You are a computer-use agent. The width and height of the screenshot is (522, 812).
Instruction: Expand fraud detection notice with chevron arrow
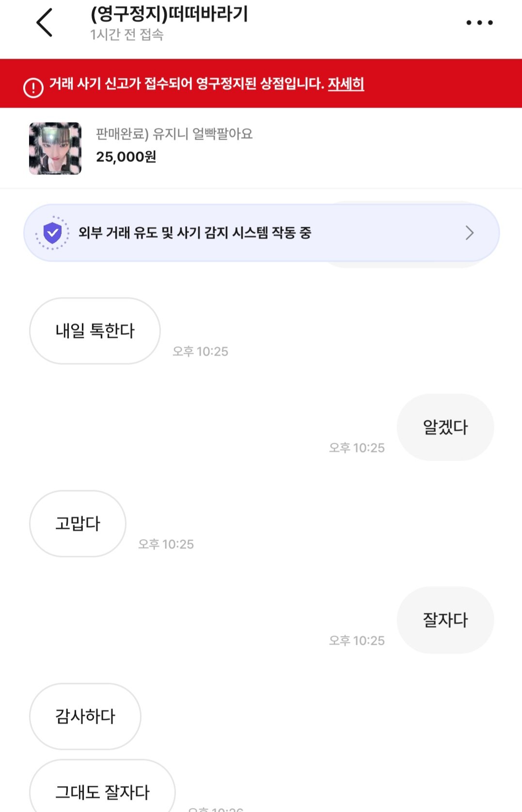pyautogui.click(x=469, y=233)
